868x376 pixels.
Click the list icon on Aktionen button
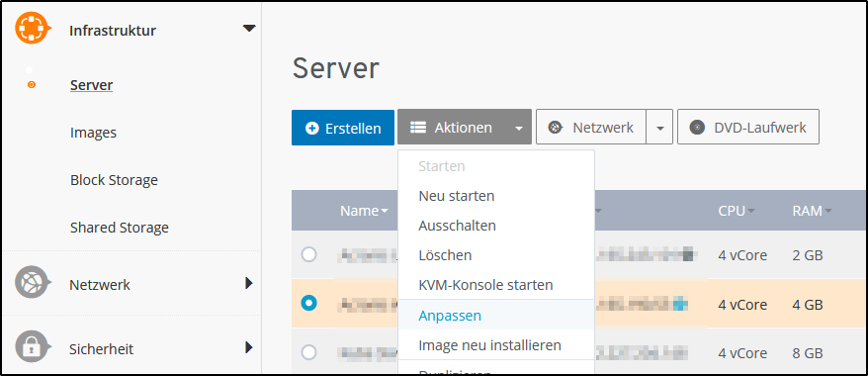pos(418,128)
